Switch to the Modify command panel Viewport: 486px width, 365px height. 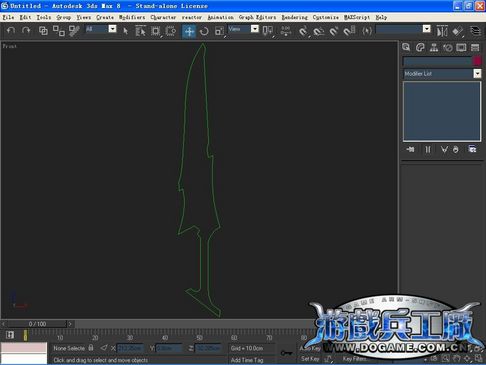420,47
